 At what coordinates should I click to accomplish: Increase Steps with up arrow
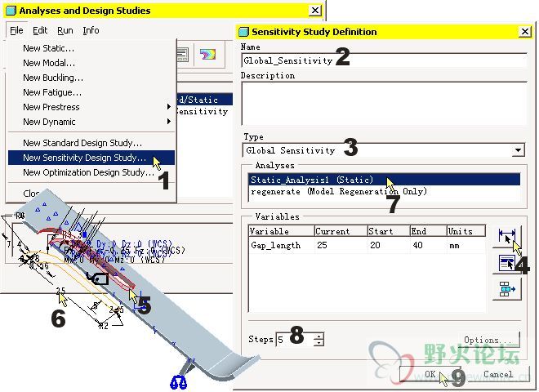(x=319, y=336)
